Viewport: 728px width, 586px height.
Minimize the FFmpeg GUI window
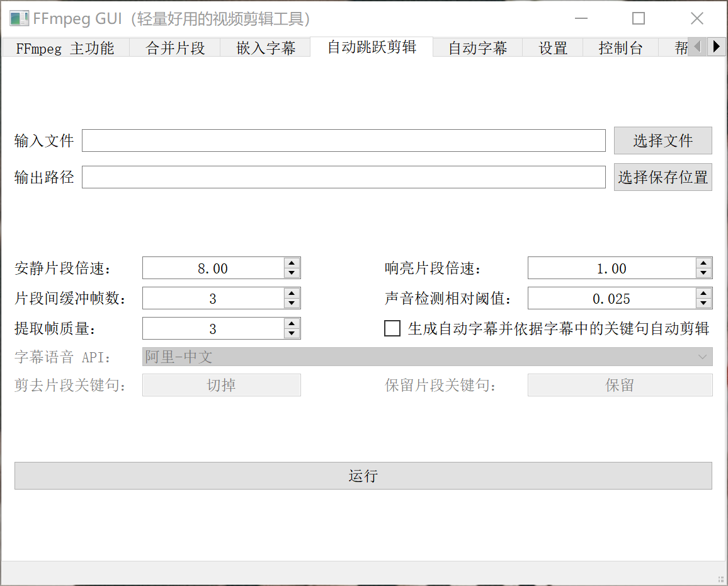pyautogui.click(x=581, y=19)
